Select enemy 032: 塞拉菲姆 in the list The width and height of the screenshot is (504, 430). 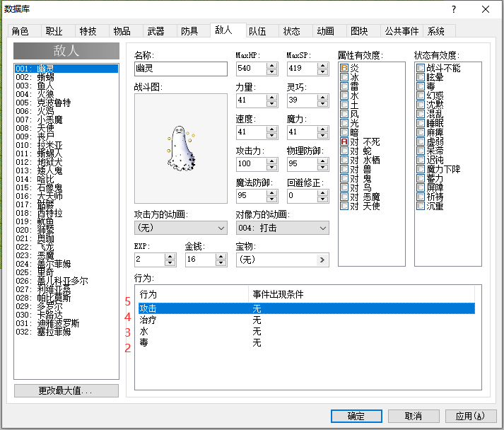point(66,332)
